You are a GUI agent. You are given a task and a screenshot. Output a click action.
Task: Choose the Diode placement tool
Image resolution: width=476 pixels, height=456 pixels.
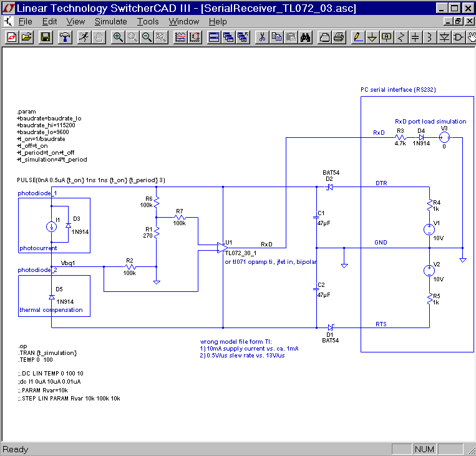444,37
